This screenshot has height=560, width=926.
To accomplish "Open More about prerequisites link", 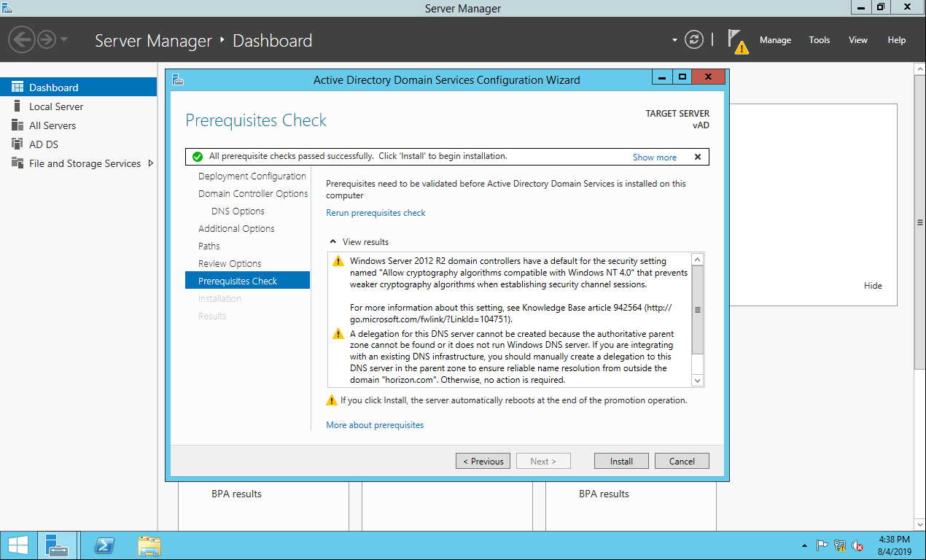I will [x=375, y=425].
